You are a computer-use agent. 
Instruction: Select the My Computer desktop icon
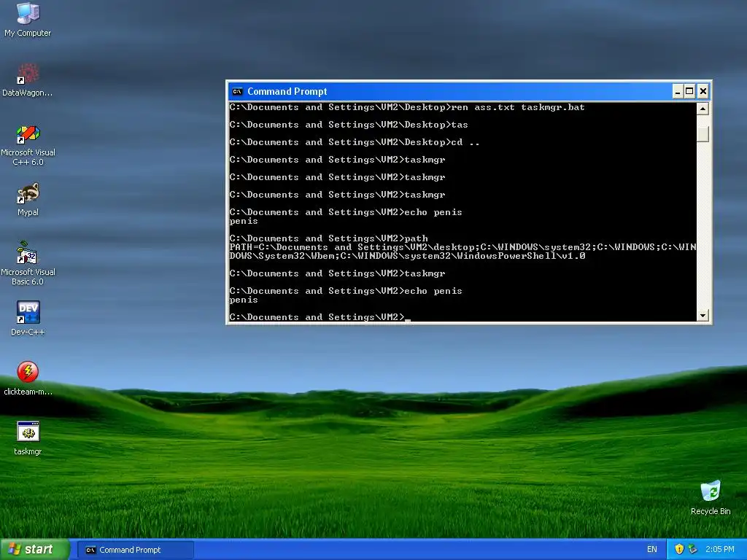coord(28,19)
